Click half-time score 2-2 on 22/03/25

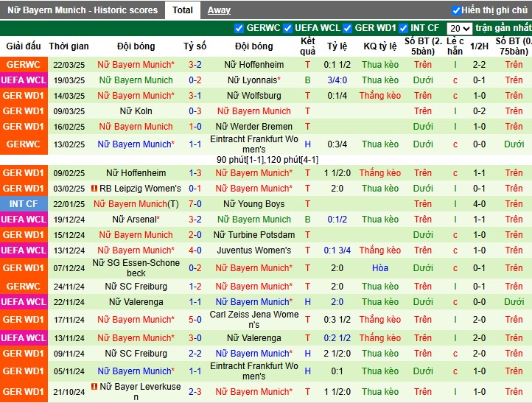pos(479,64)
